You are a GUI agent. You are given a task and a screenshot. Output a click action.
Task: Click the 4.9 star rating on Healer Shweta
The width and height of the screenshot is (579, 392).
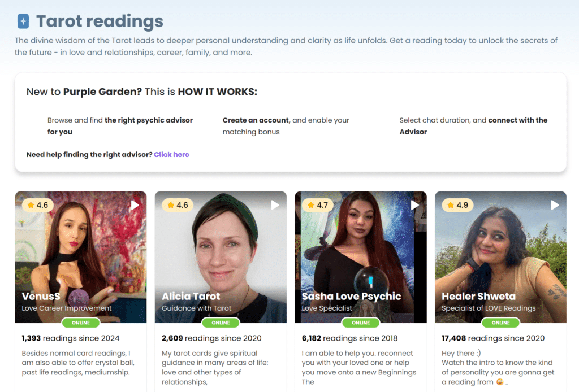[458, 205]
